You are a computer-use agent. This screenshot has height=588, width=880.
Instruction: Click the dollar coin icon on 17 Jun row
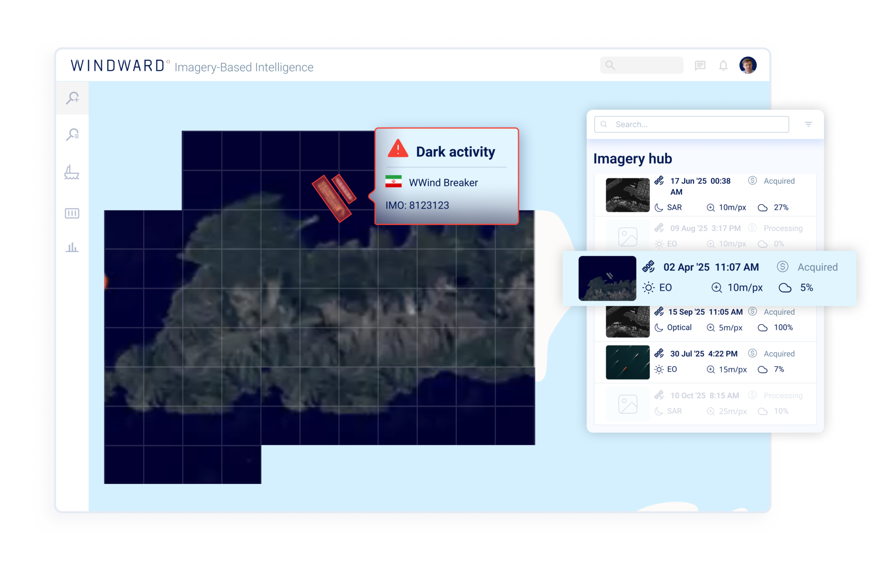(752, 180)
